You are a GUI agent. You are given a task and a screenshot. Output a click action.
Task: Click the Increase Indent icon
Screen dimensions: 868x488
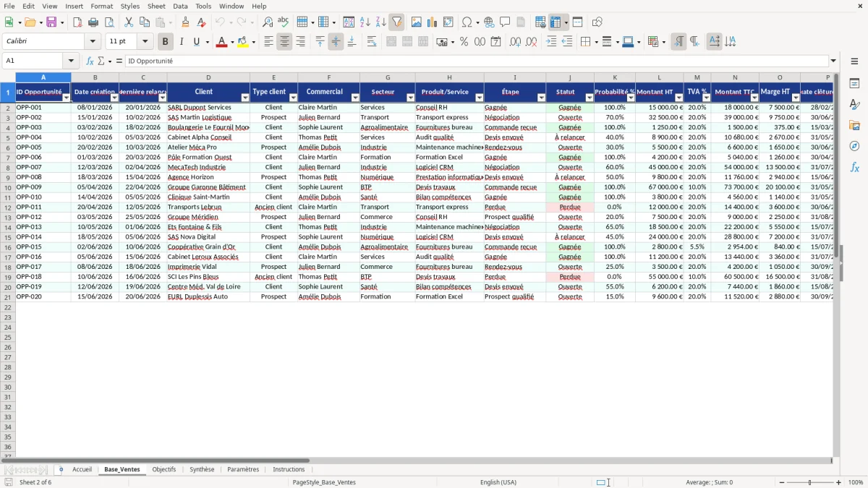coord(551,42)
